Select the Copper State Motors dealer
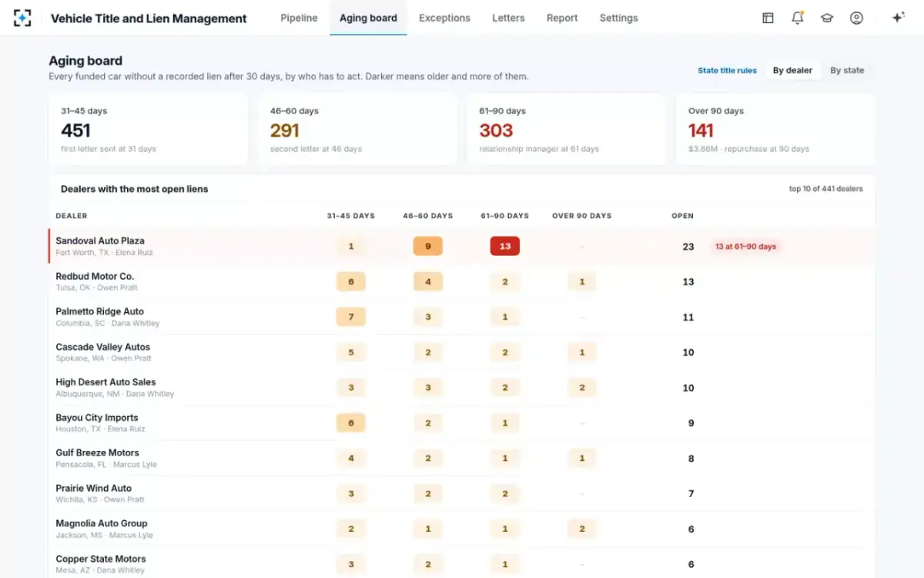This screenshot has height=578, width=924. click(x=101, y=559)
